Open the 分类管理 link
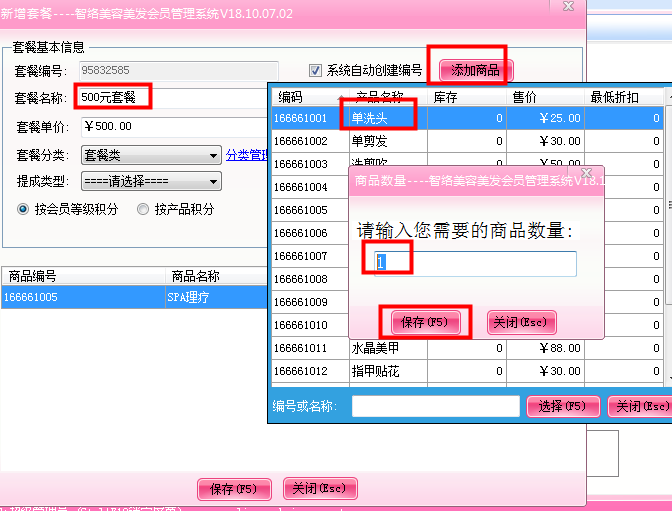672x511 pixels. [245, 155]
